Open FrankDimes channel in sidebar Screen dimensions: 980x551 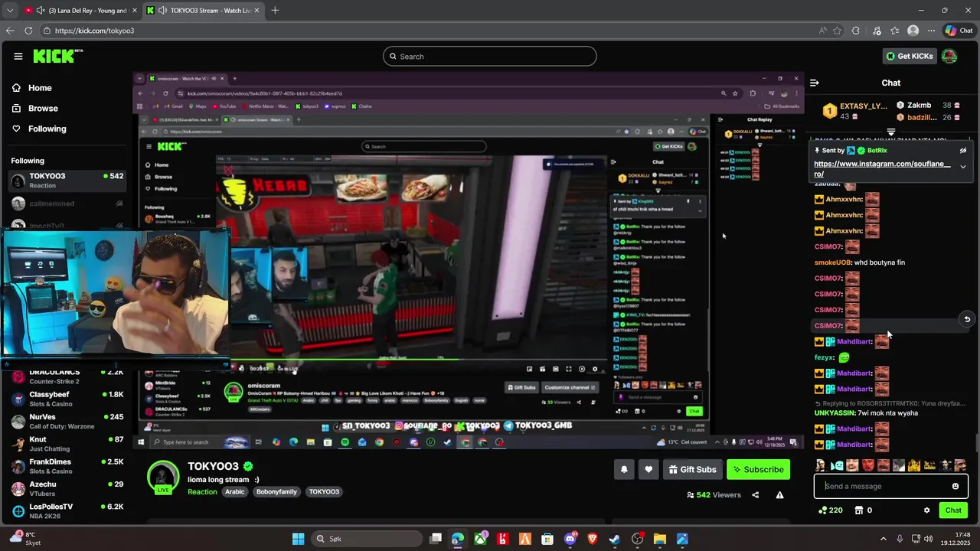point(67,466)
